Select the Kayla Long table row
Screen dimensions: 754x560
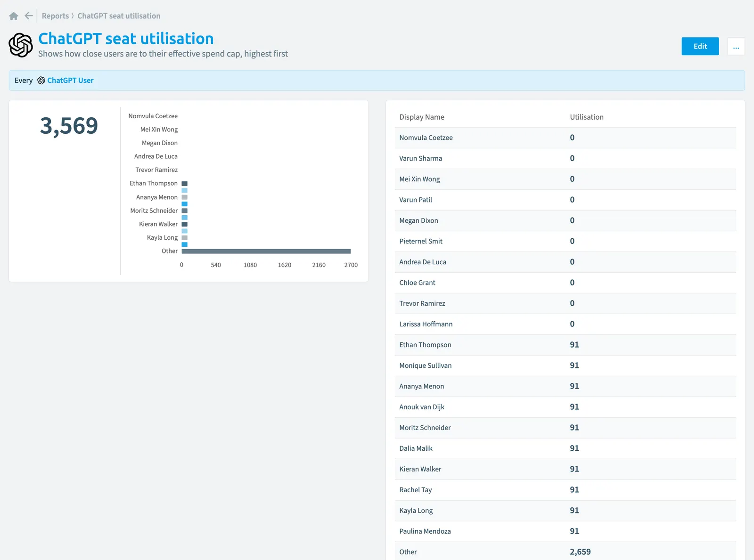coord(565,511)
